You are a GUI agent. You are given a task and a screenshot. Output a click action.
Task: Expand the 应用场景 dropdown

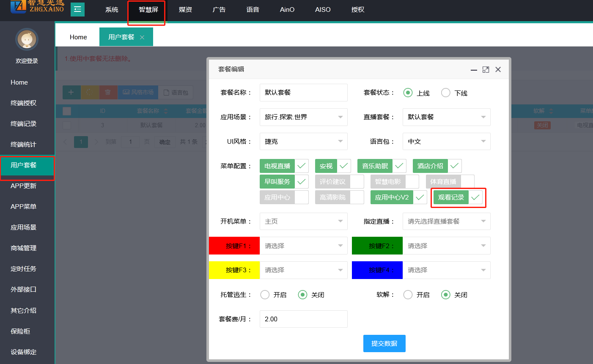point(303,117)
